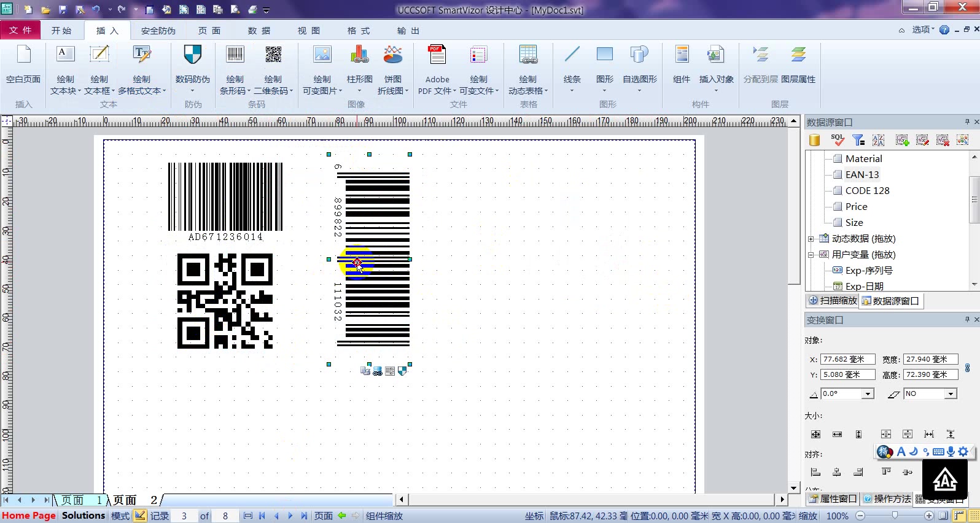This screenshot has height=523, width=980.
Task: Select the draw variable file (可变文件) tool
Action: coord(478,69)
